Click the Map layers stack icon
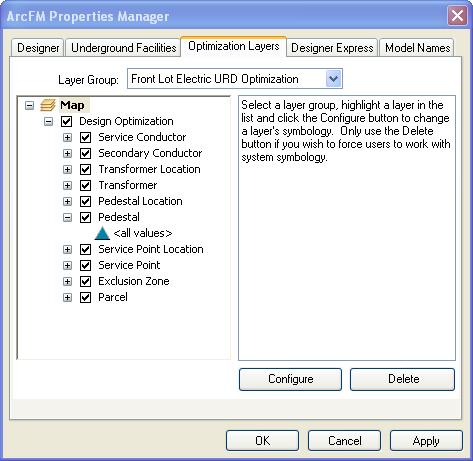Image resolution: width=473 pixels, height=461 pixels. pyautogui.click(x=48, y=105)
